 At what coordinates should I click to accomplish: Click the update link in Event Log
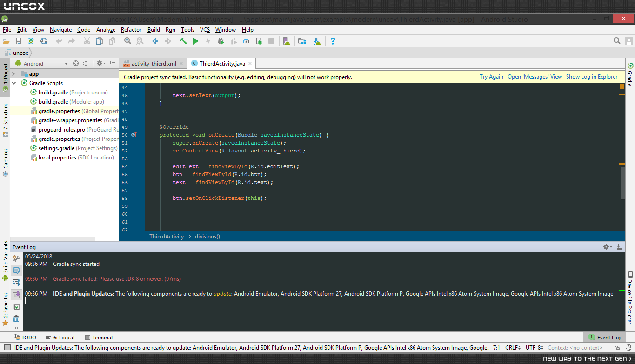tap(222, 294)
